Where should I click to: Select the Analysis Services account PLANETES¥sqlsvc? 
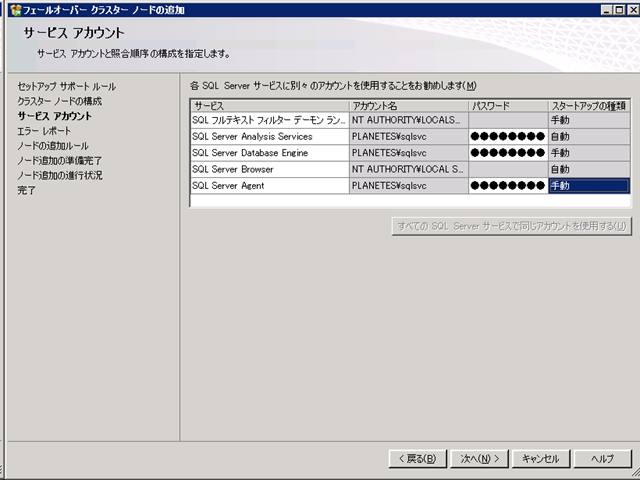click(x=409, y=137)
